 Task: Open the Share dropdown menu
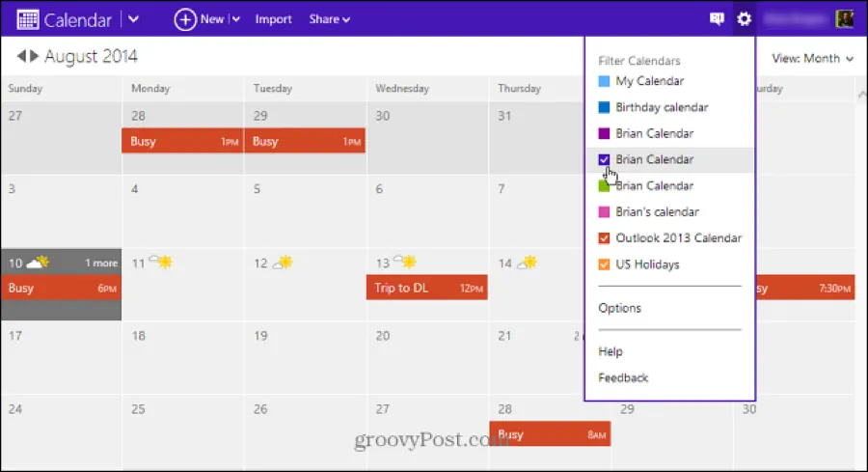329,19
